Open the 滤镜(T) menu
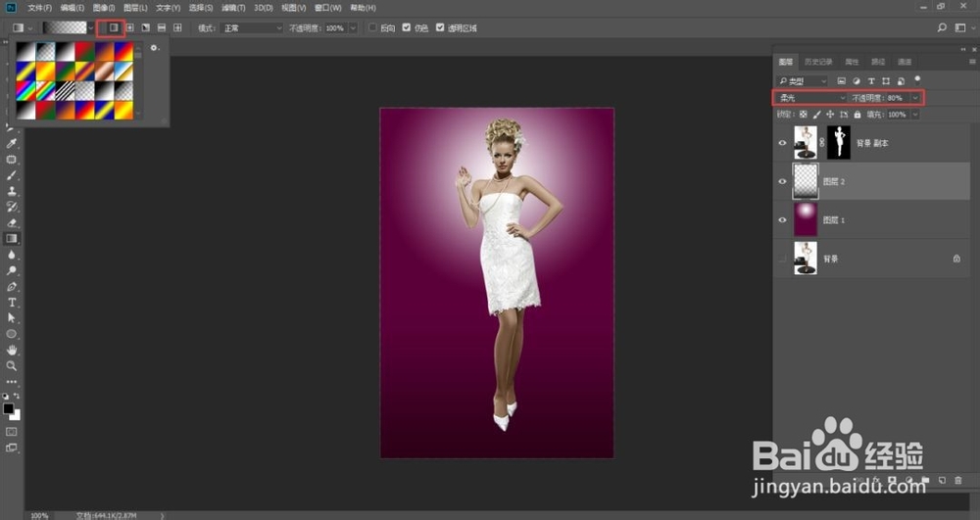Screen dimensions: 980x520 (233, 8)
